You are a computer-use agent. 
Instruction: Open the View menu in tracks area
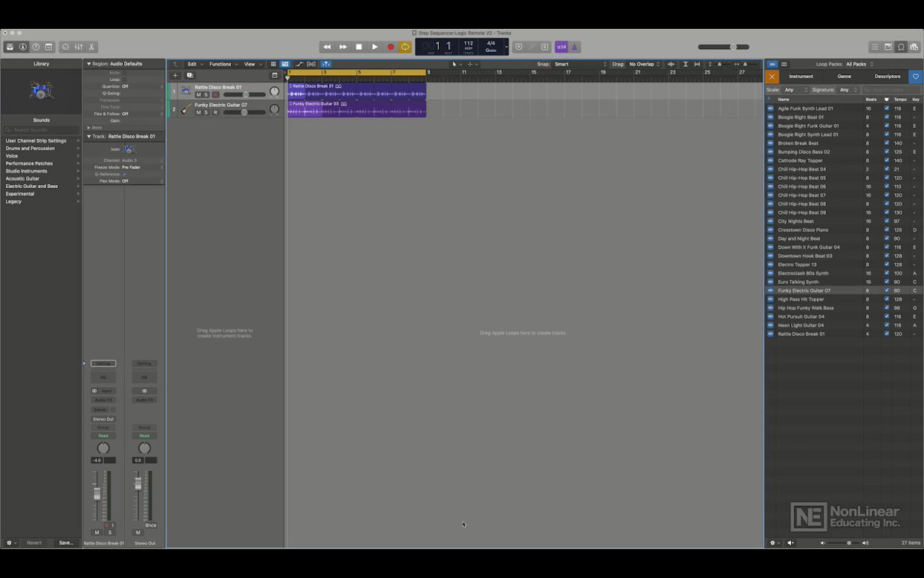(x=252, y=64)
